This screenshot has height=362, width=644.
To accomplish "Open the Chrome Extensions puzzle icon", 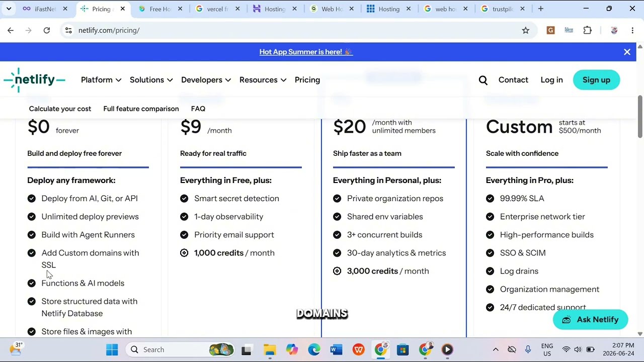I will (x=587, y=30).
